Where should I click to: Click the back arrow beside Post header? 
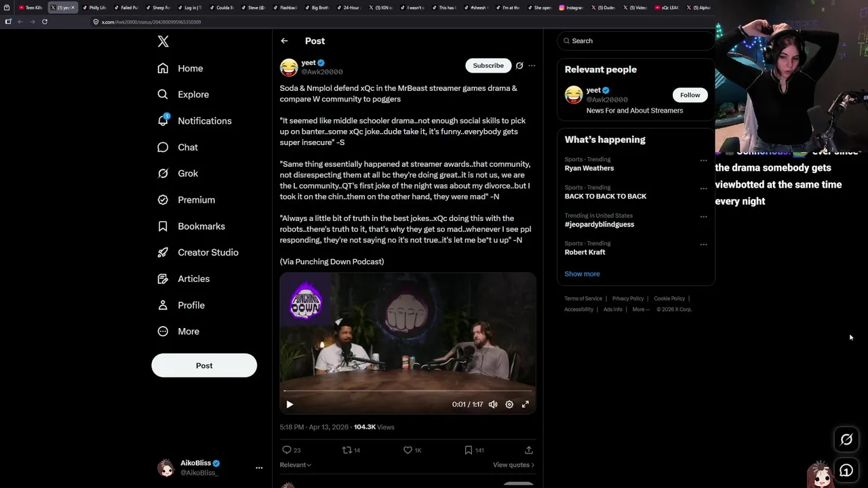tap(284, 41)
